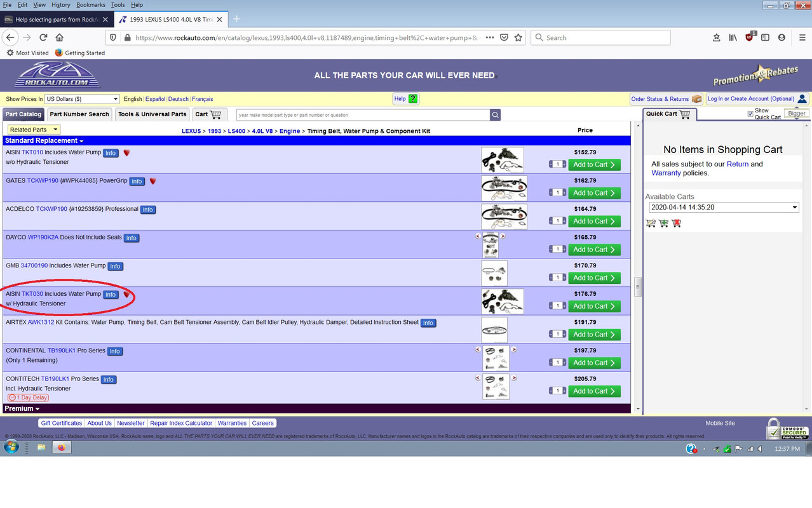
Task: Open the Available Carts date dropdown
Action: [724, 207]
